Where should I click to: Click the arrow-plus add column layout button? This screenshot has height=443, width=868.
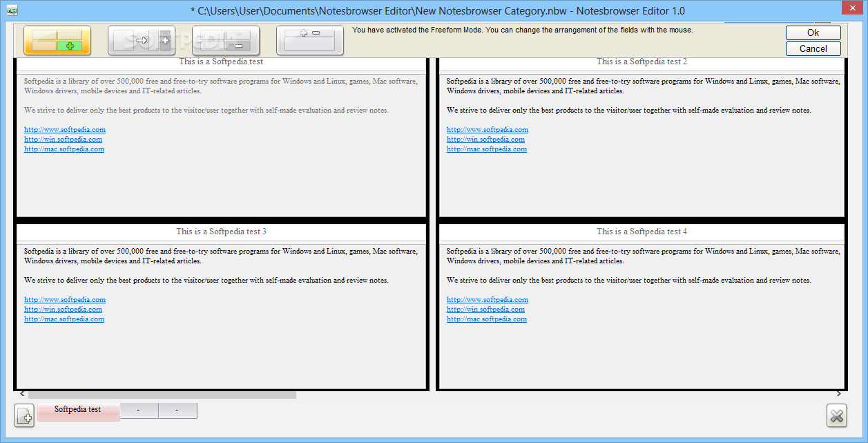point(142,41)
